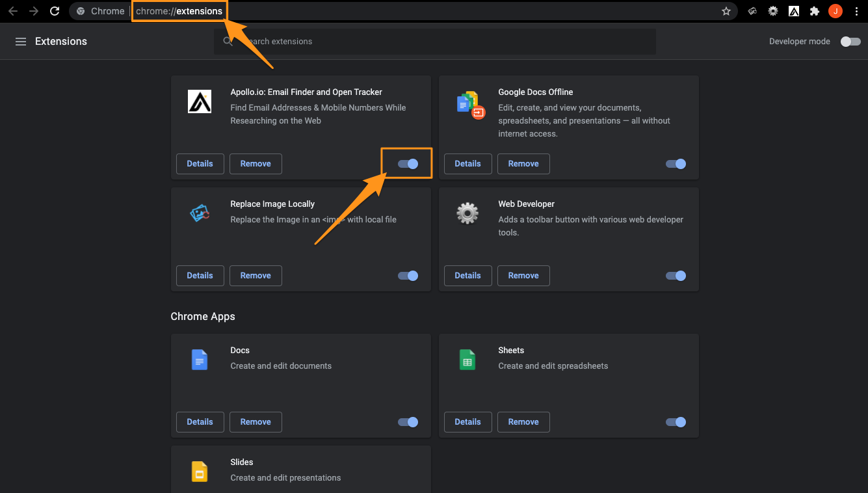Disable the Apollo.io extension toggle
This screenshot has height=493, width=868.
[x=408, y=164]
